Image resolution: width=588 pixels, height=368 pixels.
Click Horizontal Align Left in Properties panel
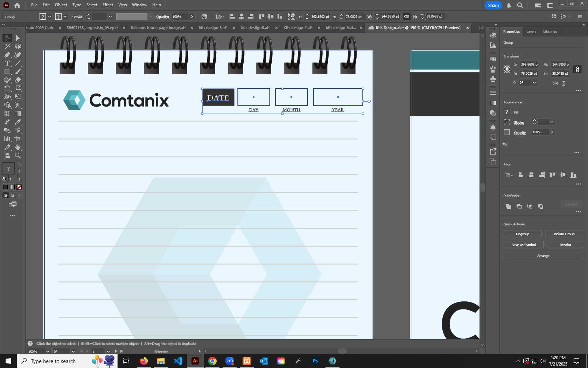520,175
